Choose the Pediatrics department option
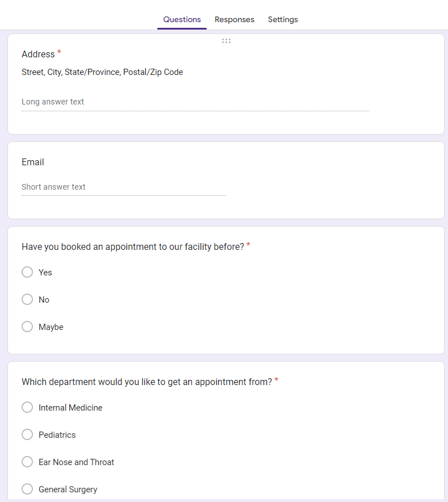 tap(27, 435)
